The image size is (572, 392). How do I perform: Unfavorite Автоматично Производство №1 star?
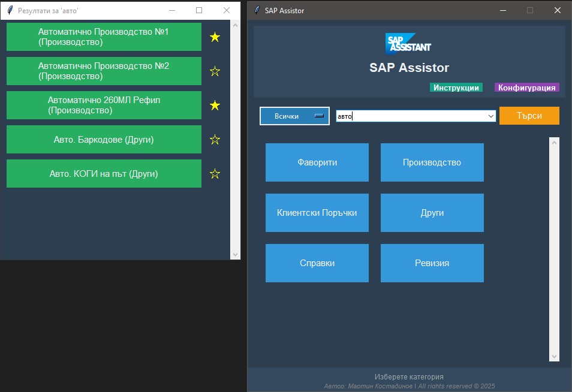[215, 37]
